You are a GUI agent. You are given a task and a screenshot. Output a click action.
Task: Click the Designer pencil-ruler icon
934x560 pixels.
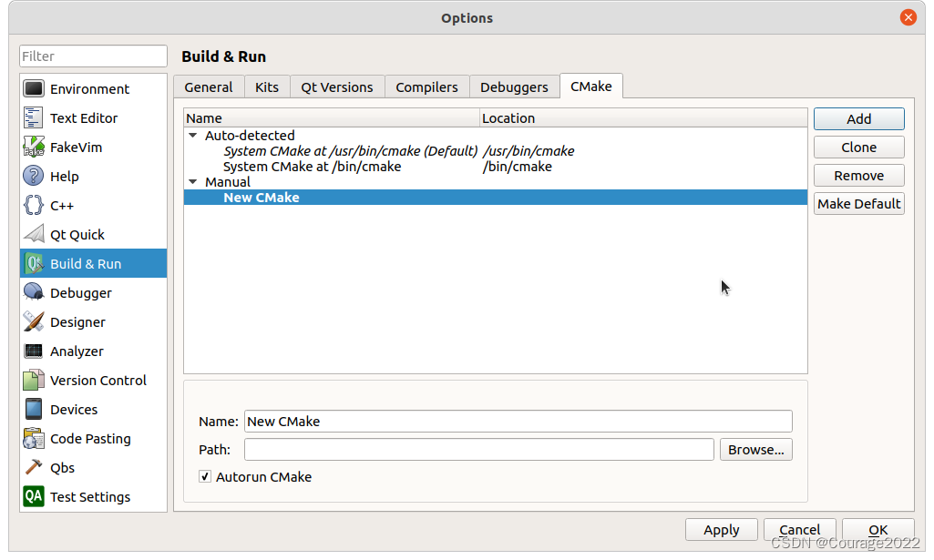coord(34,322)
